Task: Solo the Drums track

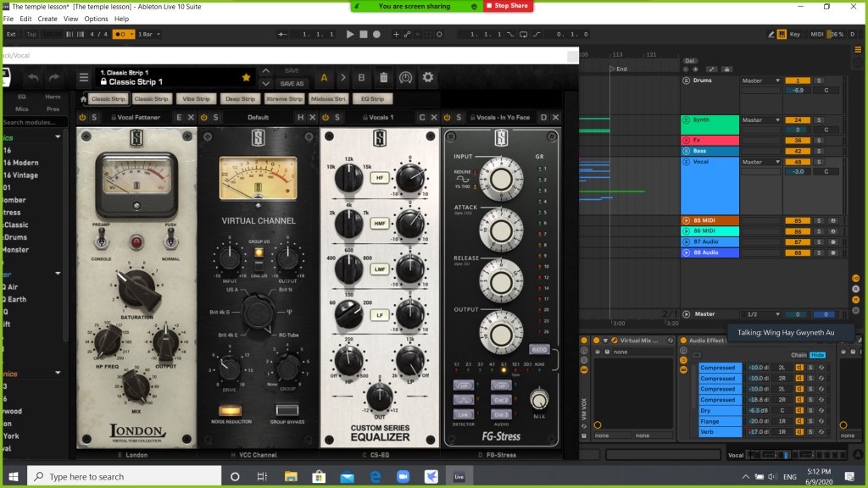Action: [819, 80]
